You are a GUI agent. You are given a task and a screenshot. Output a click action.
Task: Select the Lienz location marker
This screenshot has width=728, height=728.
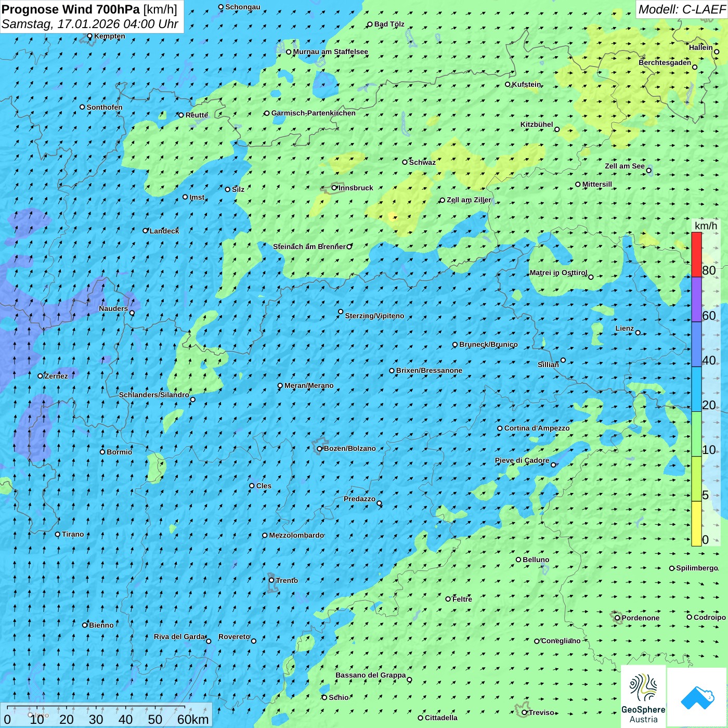[638, 333]
